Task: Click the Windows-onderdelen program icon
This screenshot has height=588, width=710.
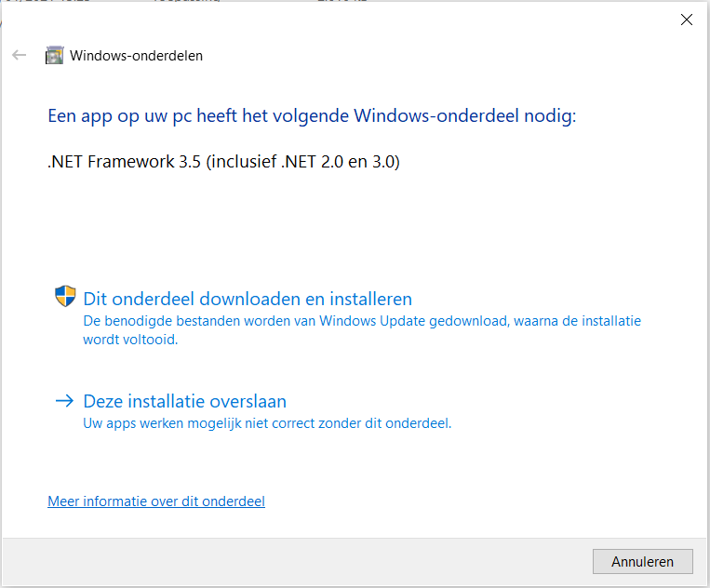Action: click(x=54, y=55)
